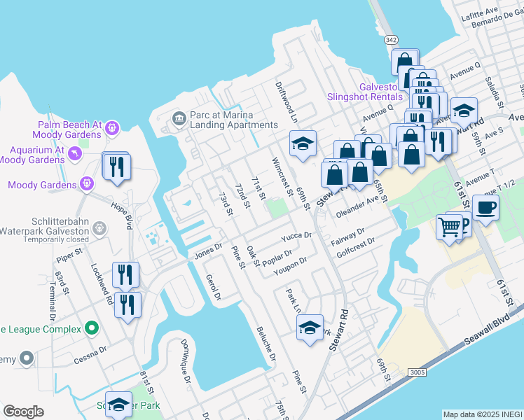The width and height of the screenshot is (524, 420).
Task: Click the school marker beside 81st St
Action: [118, 405]
